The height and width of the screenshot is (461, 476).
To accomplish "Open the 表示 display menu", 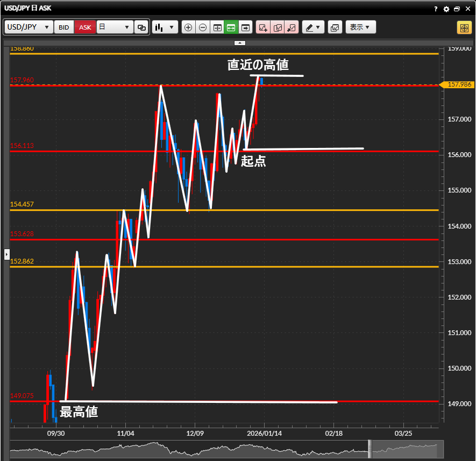I will [360, 27].
